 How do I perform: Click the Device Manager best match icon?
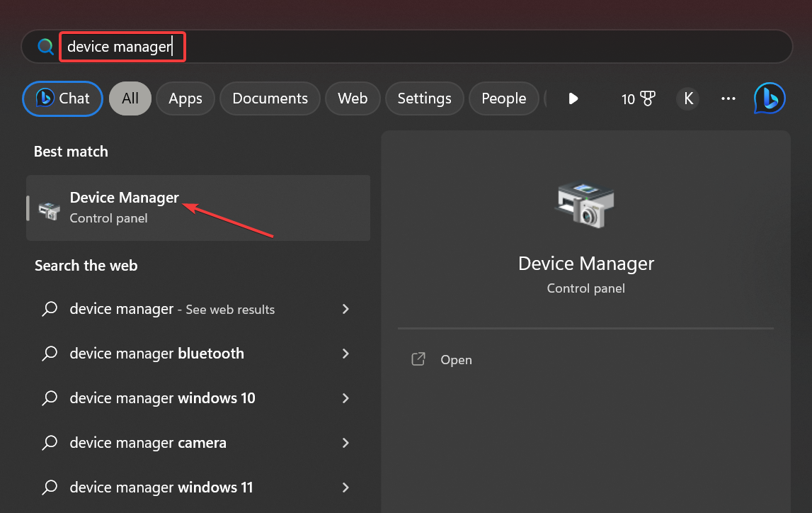pyautogui.click(x=50, y=209)
